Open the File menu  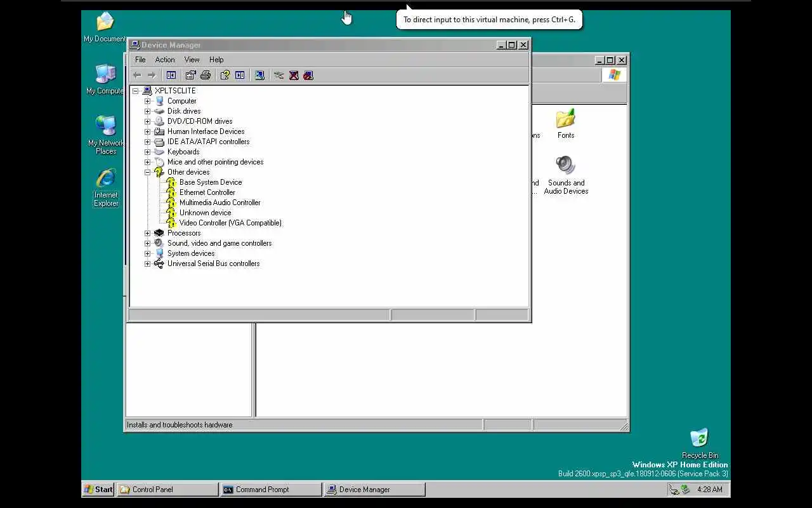[140, 60]
